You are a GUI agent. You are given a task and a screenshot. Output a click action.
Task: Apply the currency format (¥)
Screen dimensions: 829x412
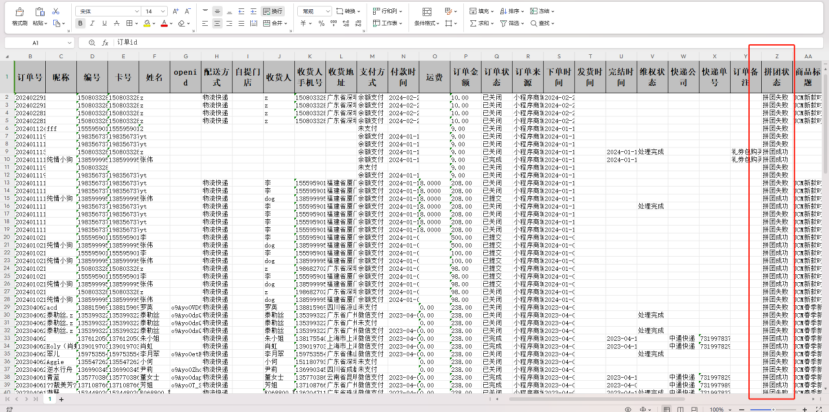pyautogui.click(x=305, y=23)
